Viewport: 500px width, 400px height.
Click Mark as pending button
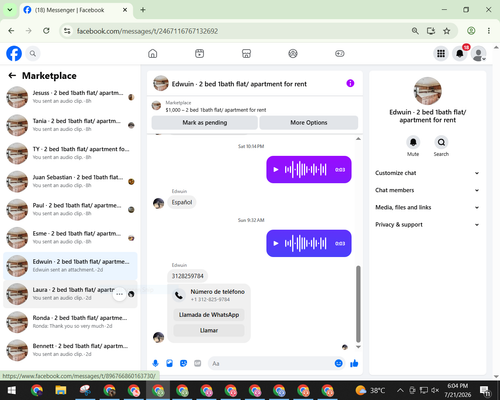coord(204,123)
